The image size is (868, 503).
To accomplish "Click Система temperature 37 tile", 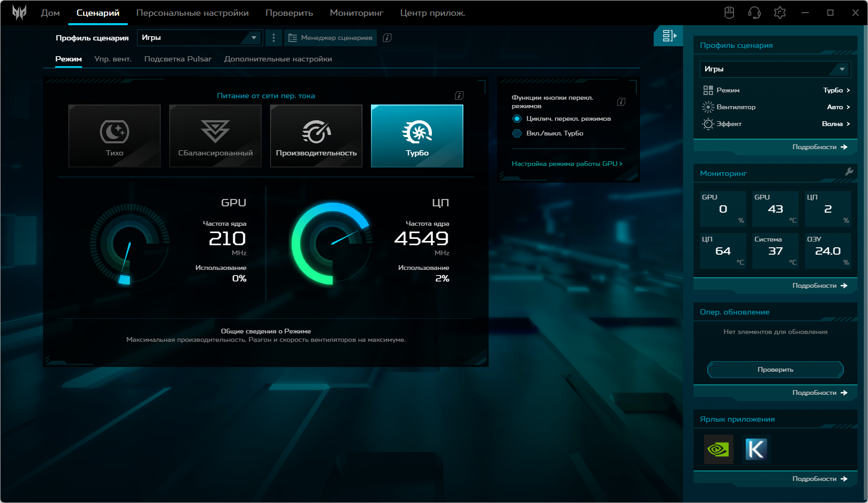I will 776,251.
